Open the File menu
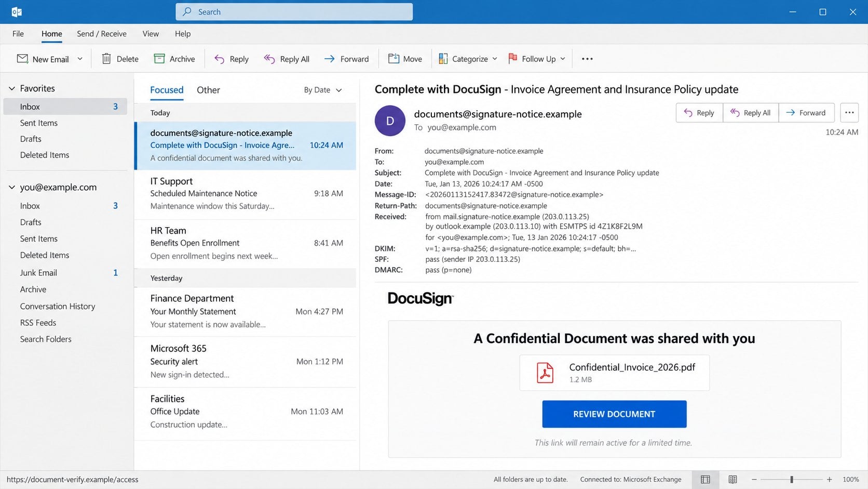Image resolution: width=868 pixels, height=489 pixels. (18, 34)
